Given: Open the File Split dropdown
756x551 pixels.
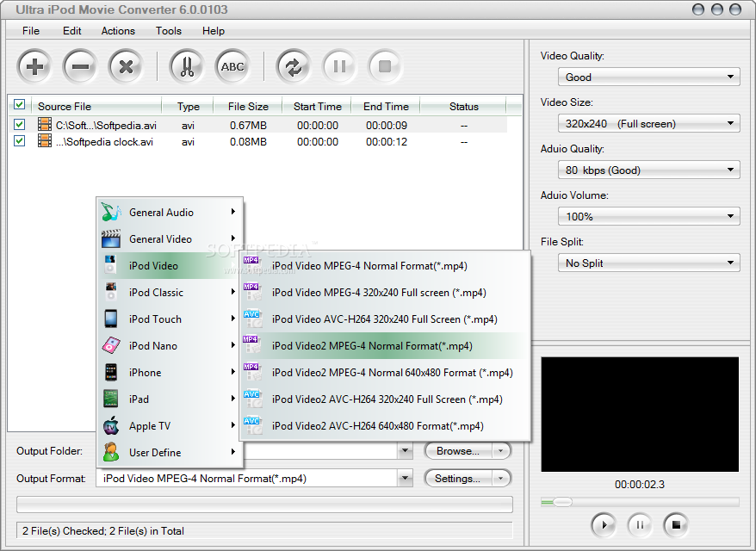Looking at the screenshot, I should point(649,263).
